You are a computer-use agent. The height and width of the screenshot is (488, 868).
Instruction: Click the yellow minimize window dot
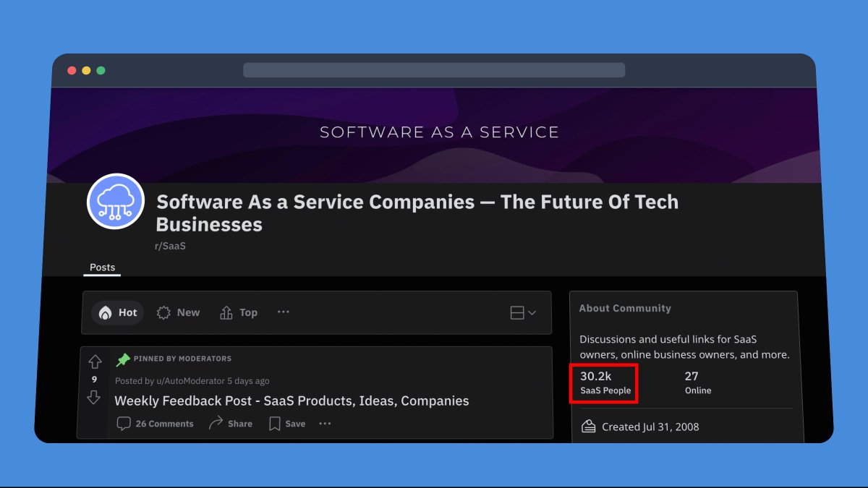86,70
